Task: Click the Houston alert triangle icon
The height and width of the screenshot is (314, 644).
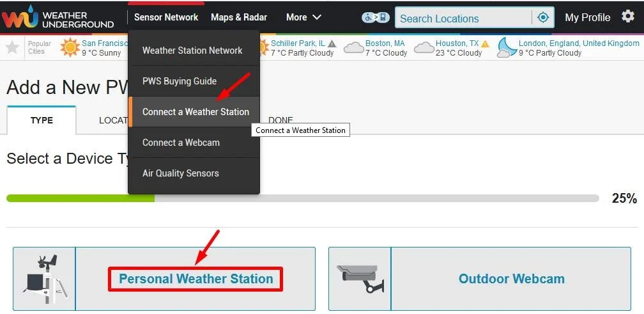Action: pyautogui.click(x=485, y=43)
